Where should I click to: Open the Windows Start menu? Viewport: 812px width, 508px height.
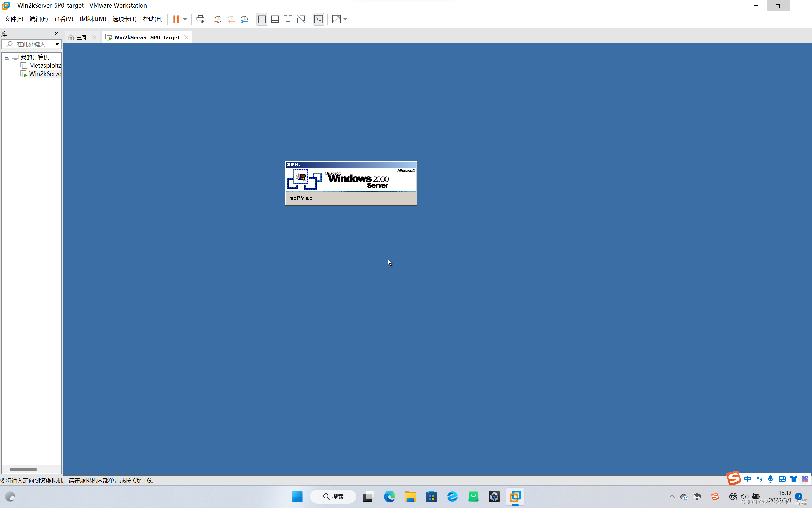tap(297, 497)
